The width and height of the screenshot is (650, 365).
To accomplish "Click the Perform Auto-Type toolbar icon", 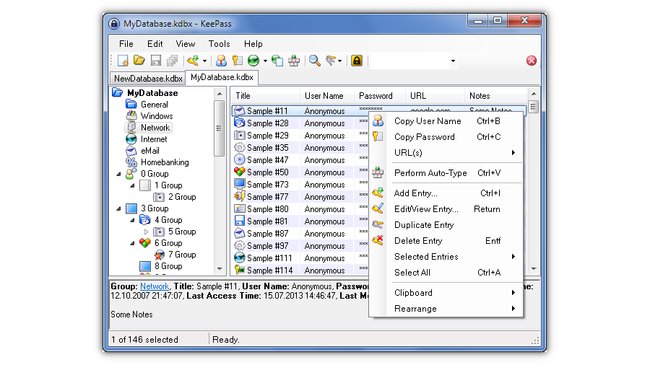I will click(294, 61).
